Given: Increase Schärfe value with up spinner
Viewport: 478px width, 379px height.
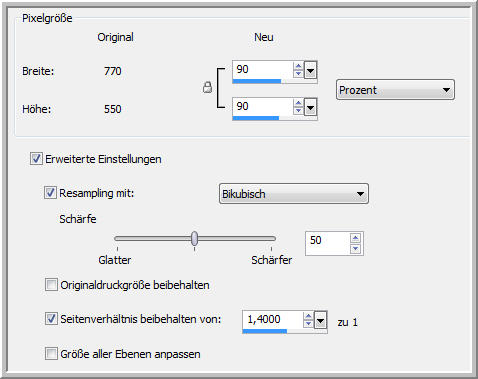Looking at the screenshot, I should tap(355, 238).
